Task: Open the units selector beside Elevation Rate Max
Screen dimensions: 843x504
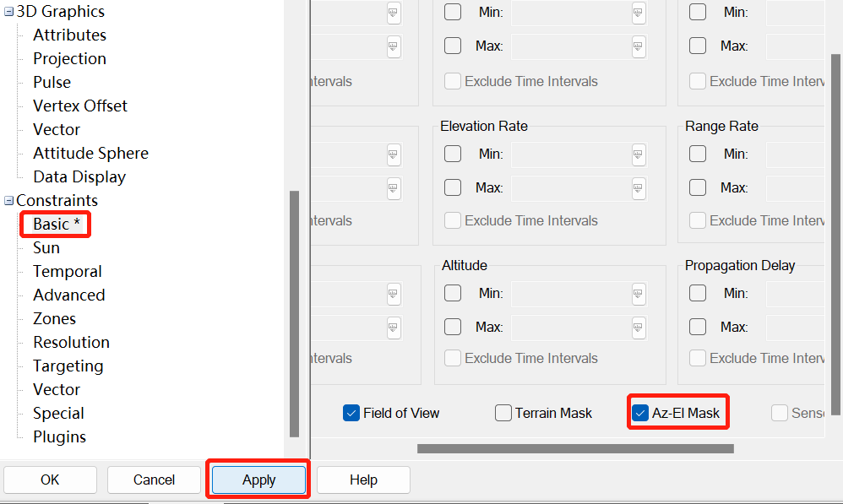Action: click(x=639, y=188)
